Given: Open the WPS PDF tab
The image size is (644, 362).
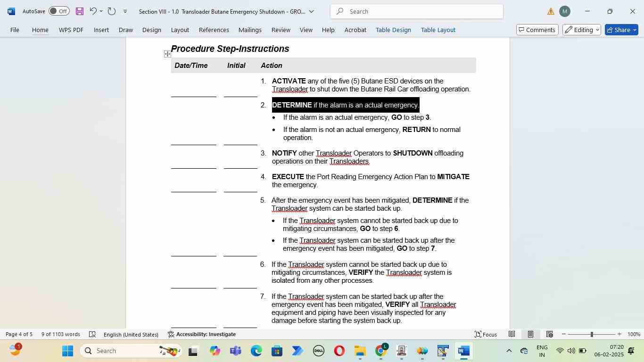Looking at the screenshot, I should [71, 30].
